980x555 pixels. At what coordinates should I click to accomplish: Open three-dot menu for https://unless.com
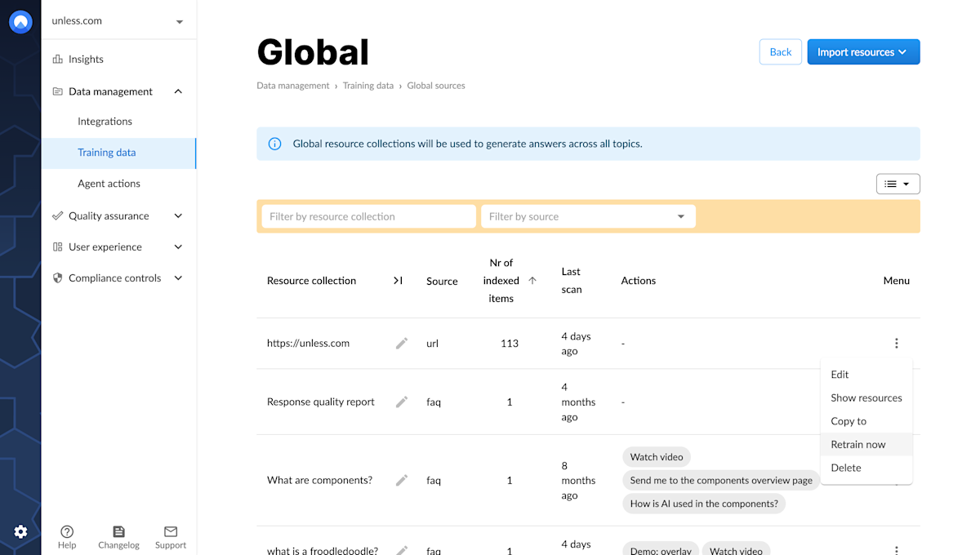[x=896, y=344]
